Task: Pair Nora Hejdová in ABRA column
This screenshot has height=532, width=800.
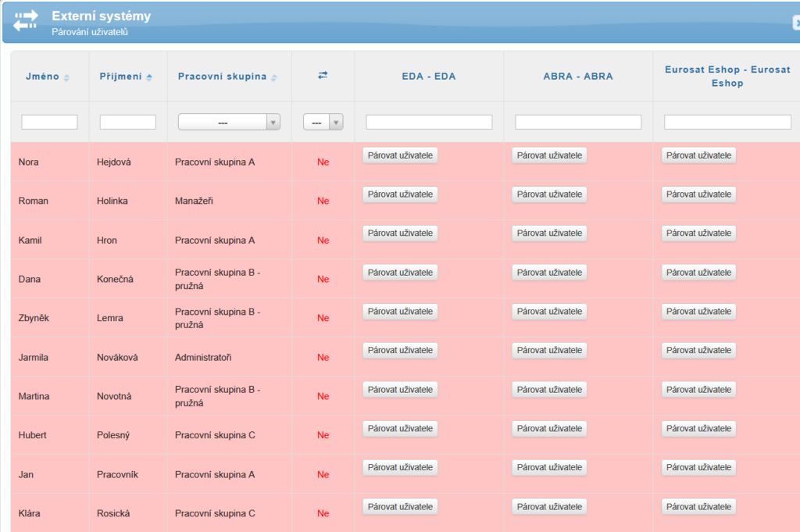Action: (x=549, y=155)
